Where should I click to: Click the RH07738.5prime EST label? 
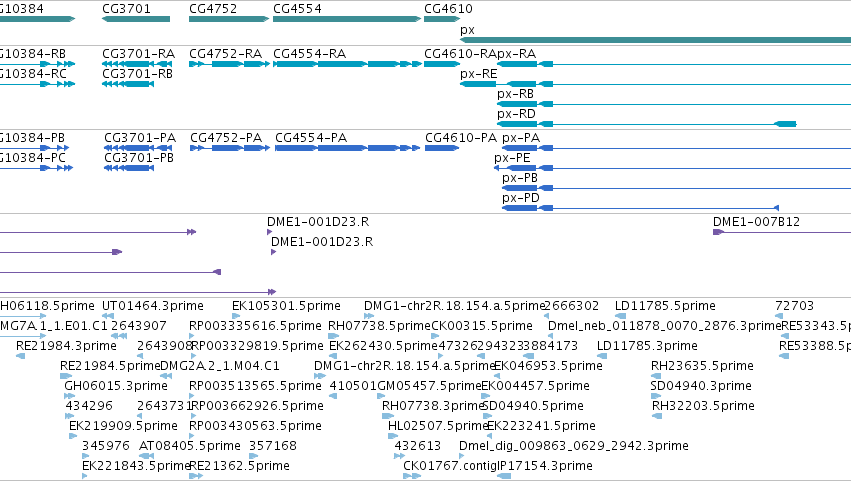point(379,326)
